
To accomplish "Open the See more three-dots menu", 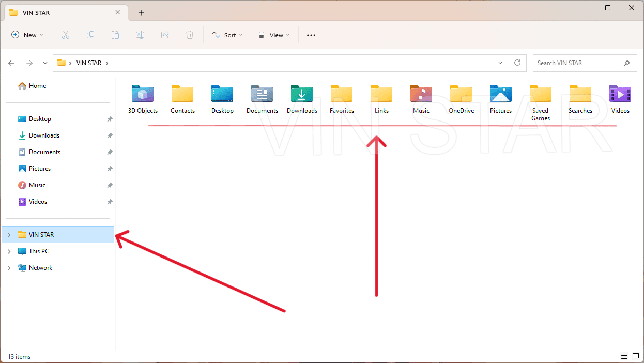I will (x=311, y=35).
